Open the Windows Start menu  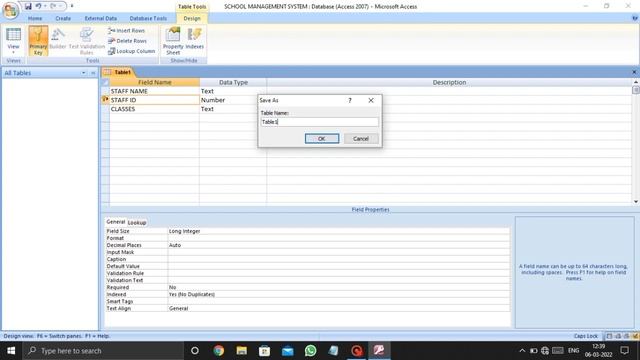tap(11, 351)
